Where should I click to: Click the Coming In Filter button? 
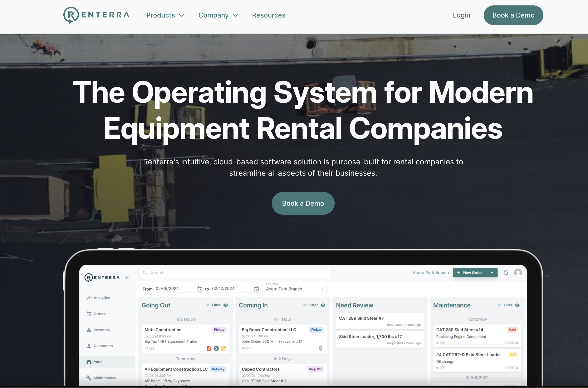(310, 305)
